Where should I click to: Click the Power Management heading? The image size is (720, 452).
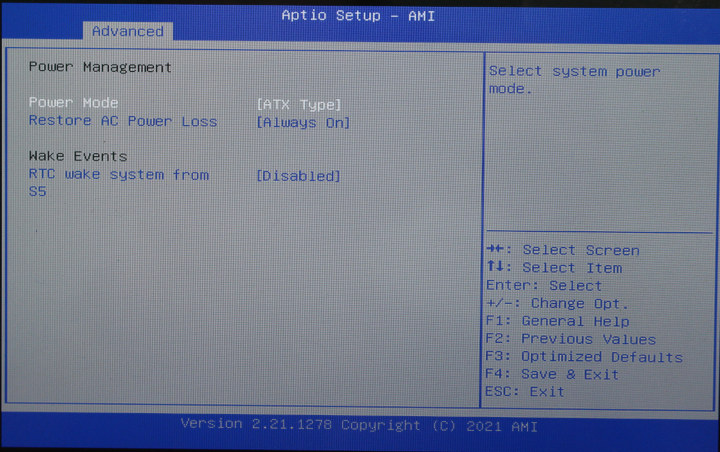point(100,67)
